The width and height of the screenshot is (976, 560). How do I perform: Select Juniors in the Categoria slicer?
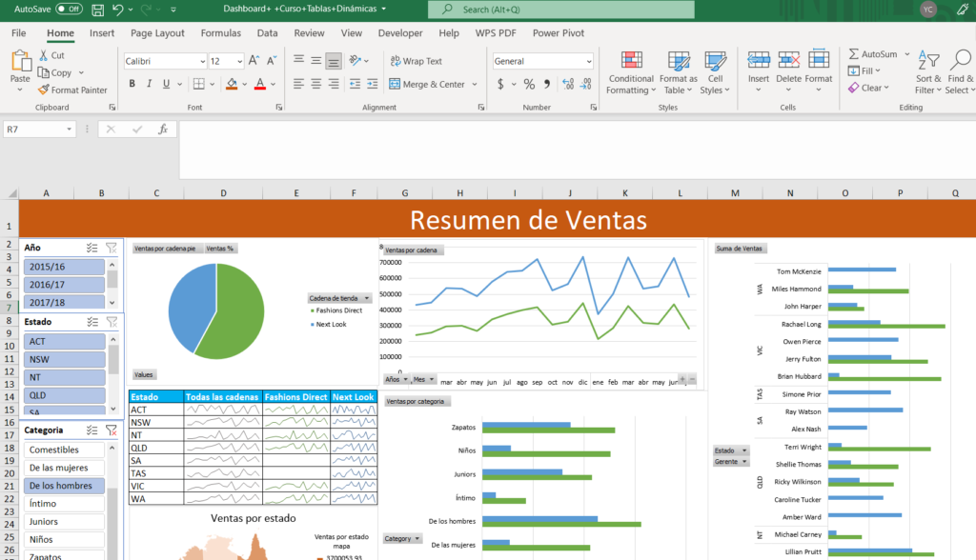(x=63, y=522)
